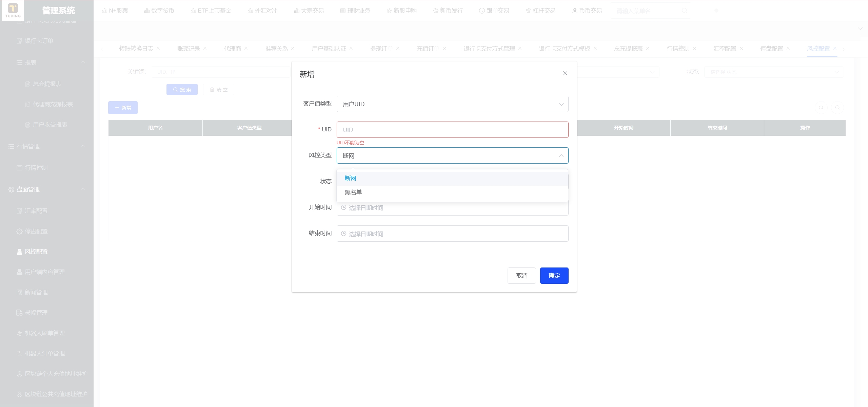
Task: Close the 代理商 tab
Action: click(x=246, y=49)
